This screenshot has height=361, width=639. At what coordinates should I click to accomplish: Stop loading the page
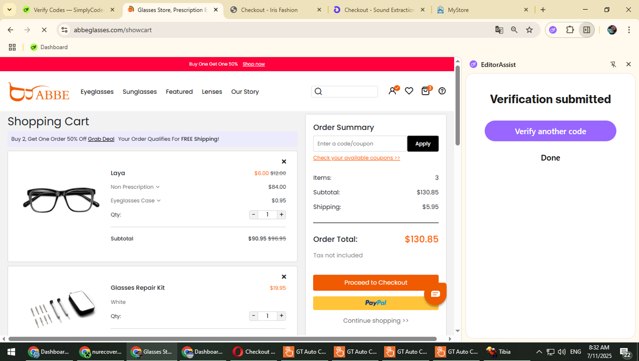pyautogui.click(x=44, y=30)
